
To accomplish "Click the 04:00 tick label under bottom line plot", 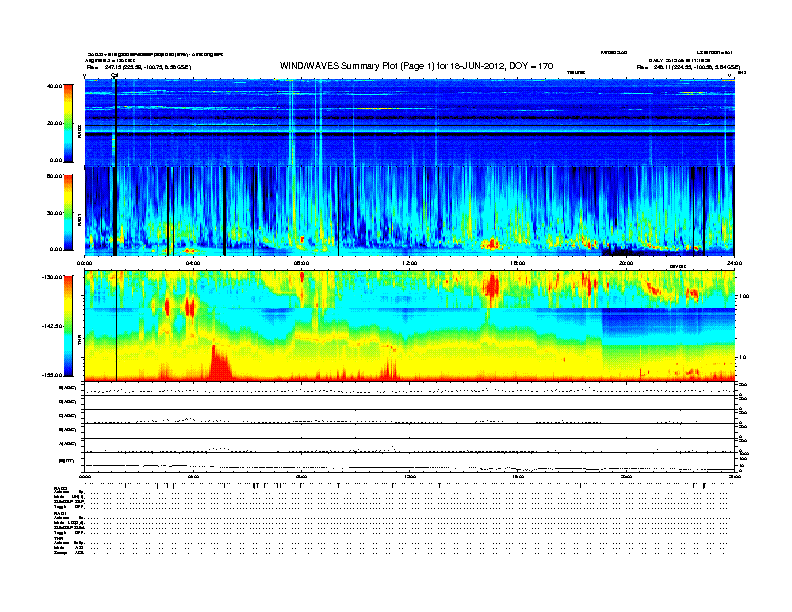I will coord(193,476).
